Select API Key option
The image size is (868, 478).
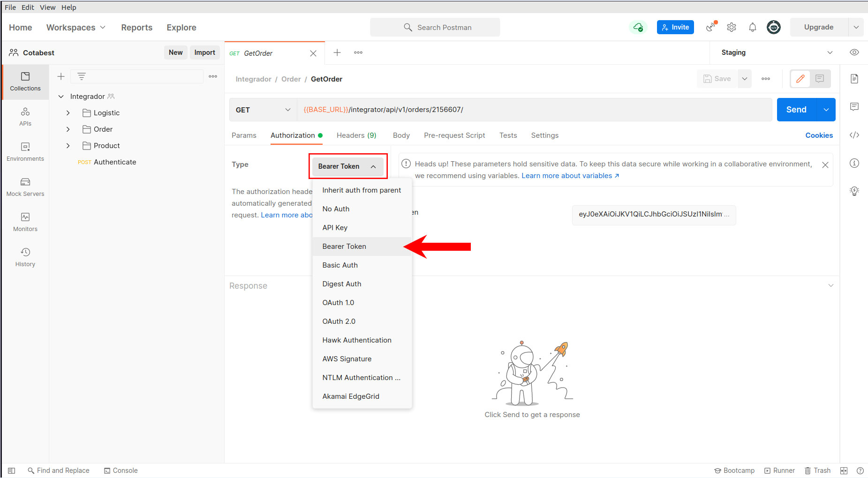point(362,228)
